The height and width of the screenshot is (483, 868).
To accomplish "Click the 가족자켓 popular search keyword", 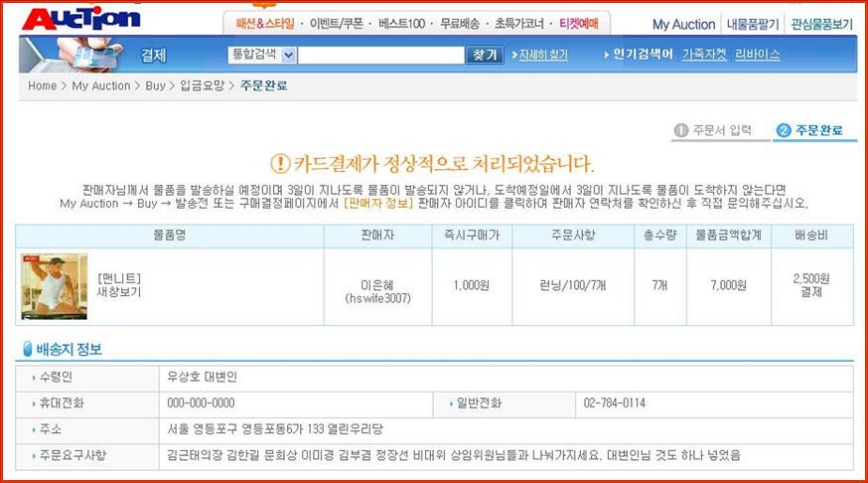I will click(704, 56).
